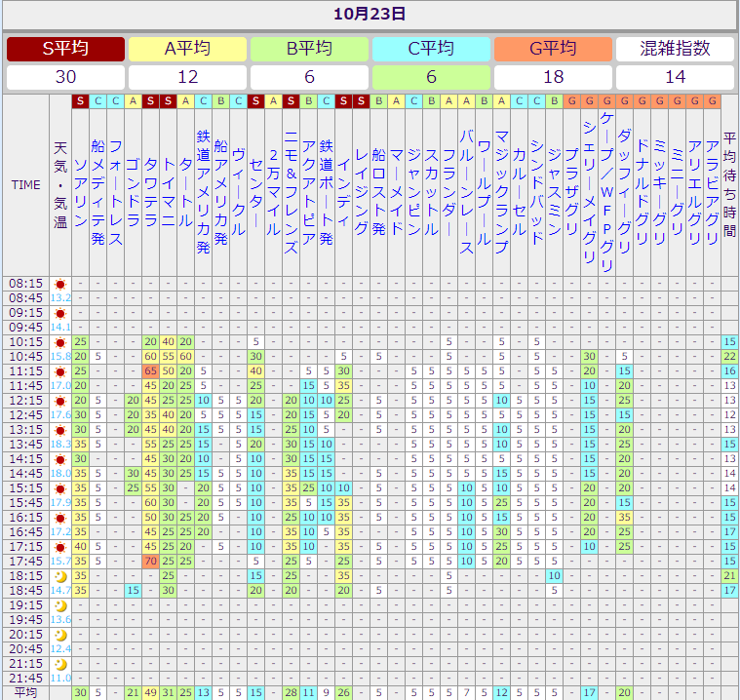Click the moon weather icon at 19:15
Viewport: 740px width, 700px height.
[60, 605]
